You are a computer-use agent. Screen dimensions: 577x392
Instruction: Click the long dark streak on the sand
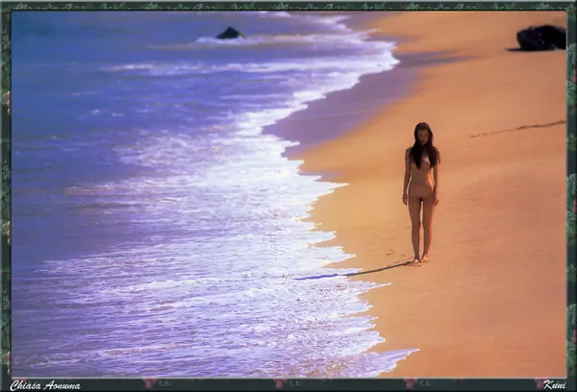519,128
